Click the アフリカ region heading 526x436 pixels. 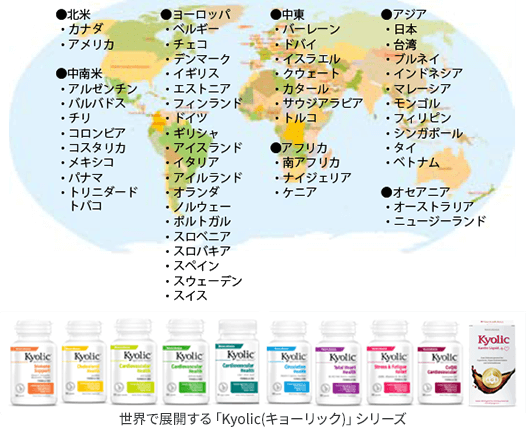[x=299, y=148]
